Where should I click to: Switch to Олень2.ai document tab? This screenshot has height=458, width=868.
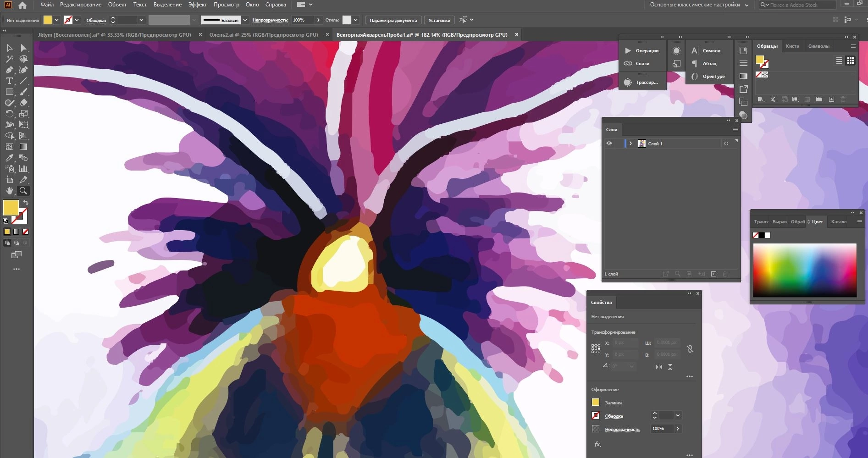tap(264, 35)
